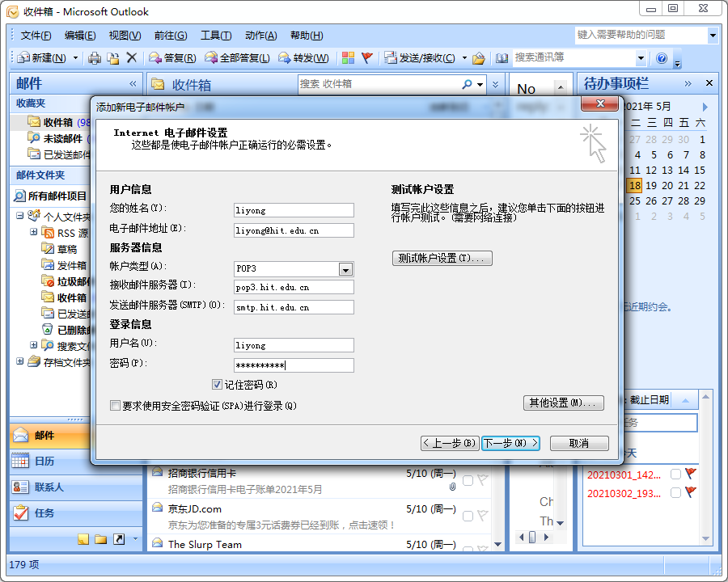Open the color Categories icon
The height and width of the screenshot is (582, 728).
[348, 58]
